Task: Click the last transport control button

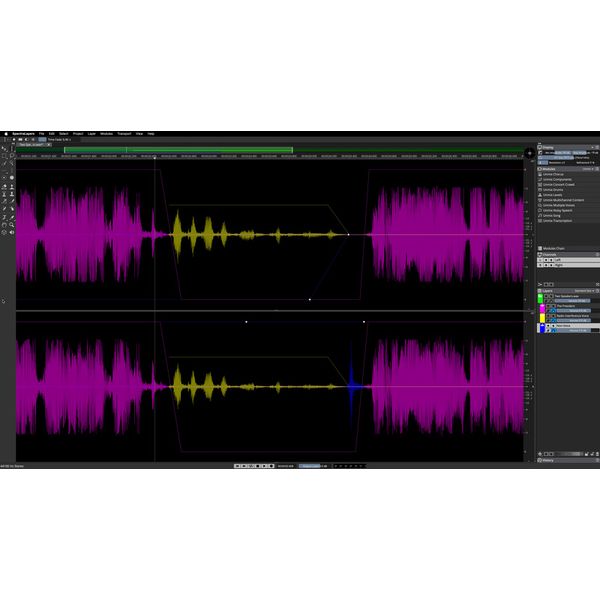Action: coord(271,466)
